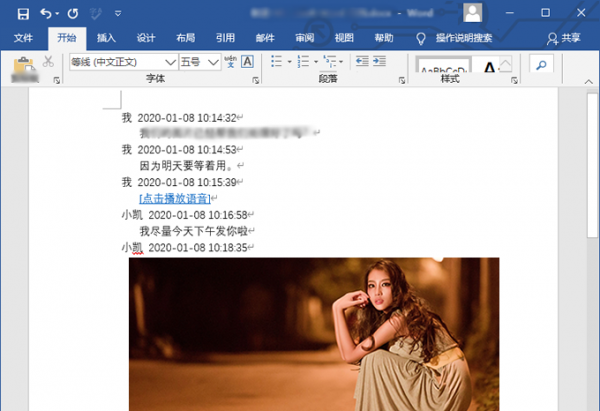Screen dimensions: 600x411
Task: Open Customize Quick Access Toolbar dropdown
Action: [x=118, y=14]
